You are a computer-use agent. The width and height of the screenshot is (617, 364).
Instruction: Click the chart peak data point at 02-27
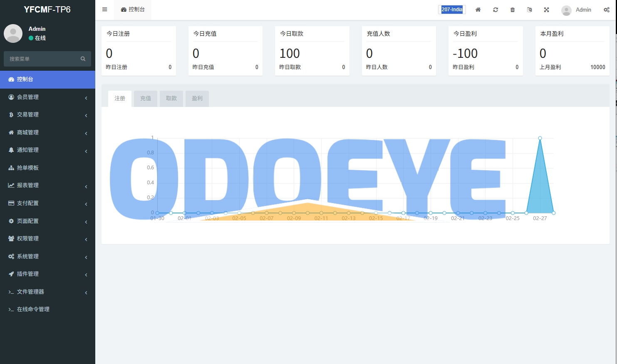[540, 138]
